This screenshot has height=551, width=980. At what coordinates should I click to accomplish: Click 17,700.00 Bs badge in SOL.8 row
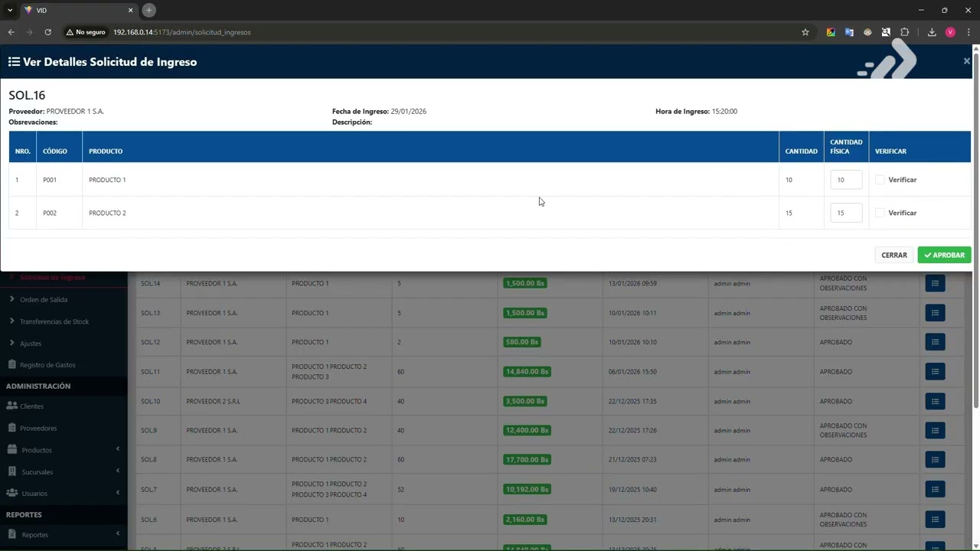coord(527,460)
